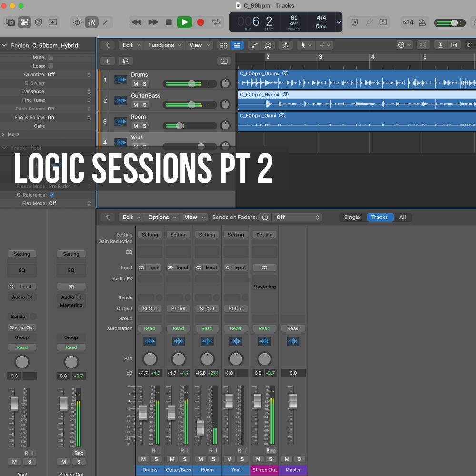Switch mixer to Single view
The image size is (476, 476).
click(x=352, y=218)
